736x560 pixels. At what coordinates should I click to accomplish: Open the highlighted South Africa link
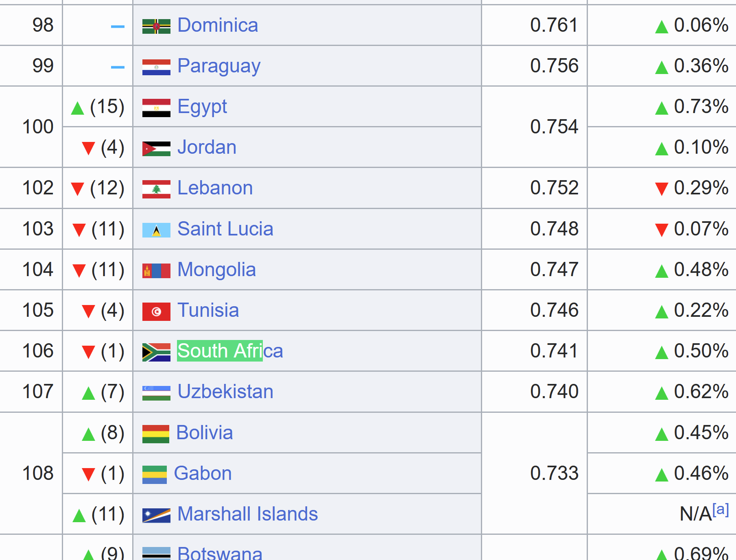pos(230,351)
